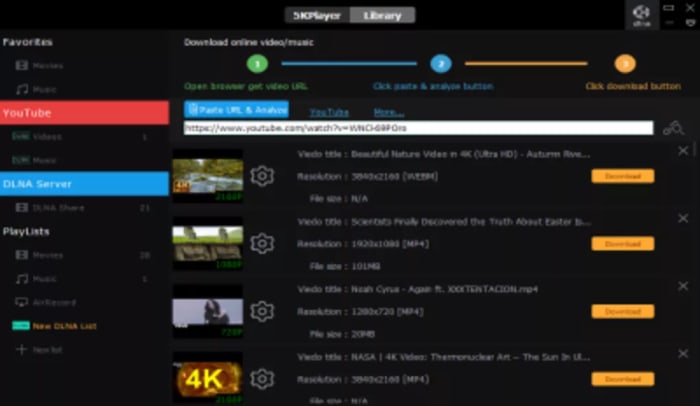Open the YouTube link

click(x=329, y=112)
